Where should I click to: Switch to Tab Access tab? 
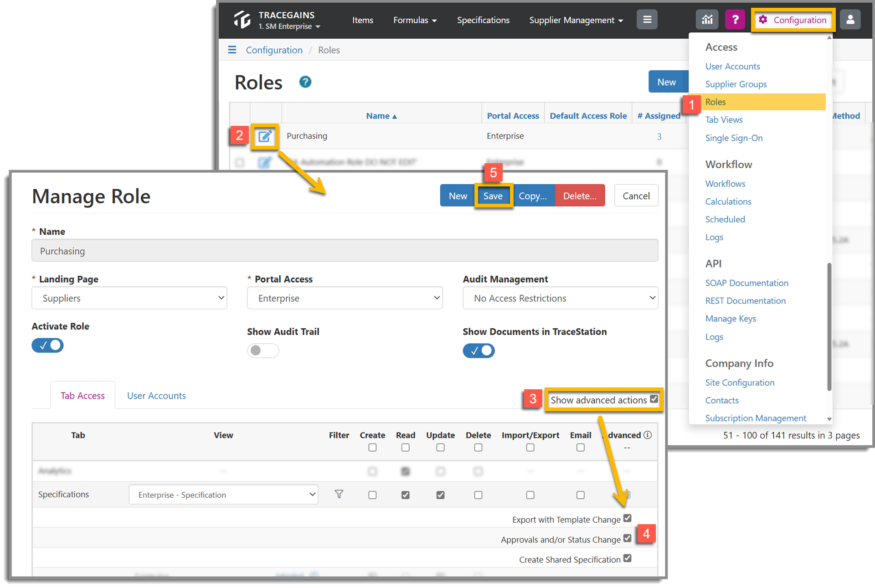pos(82,396)
